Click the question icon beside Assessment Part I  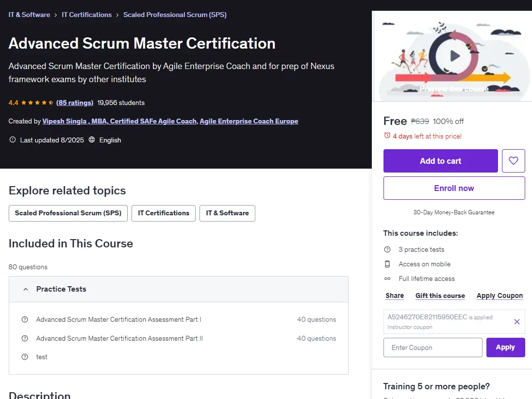click(25, 319)
